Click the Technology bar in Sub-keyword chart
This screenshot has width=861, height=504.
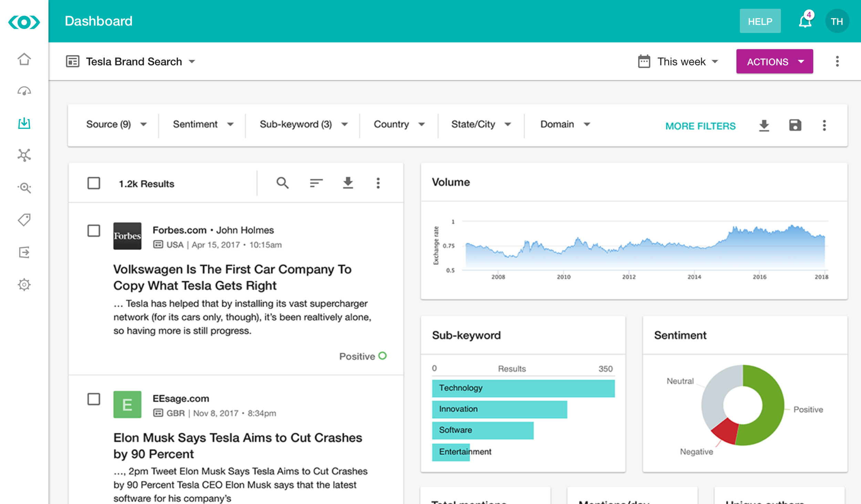pos(523,388)
